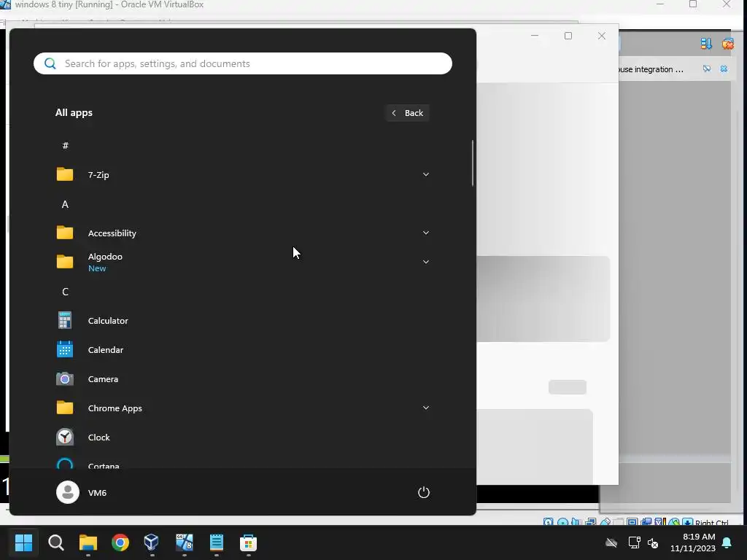
Task: Open the Notepad icon on the taskbar
Action: pos(216,542)
